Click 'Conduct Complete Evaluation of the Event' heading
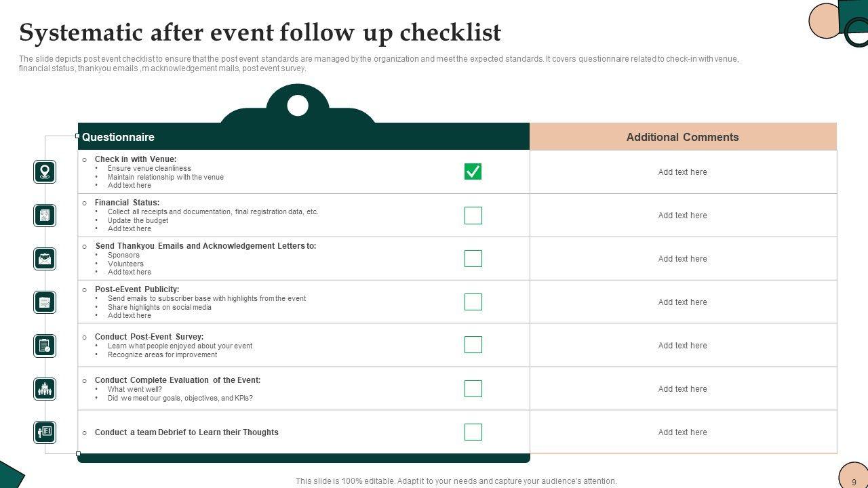 click(x=178, y=380)
